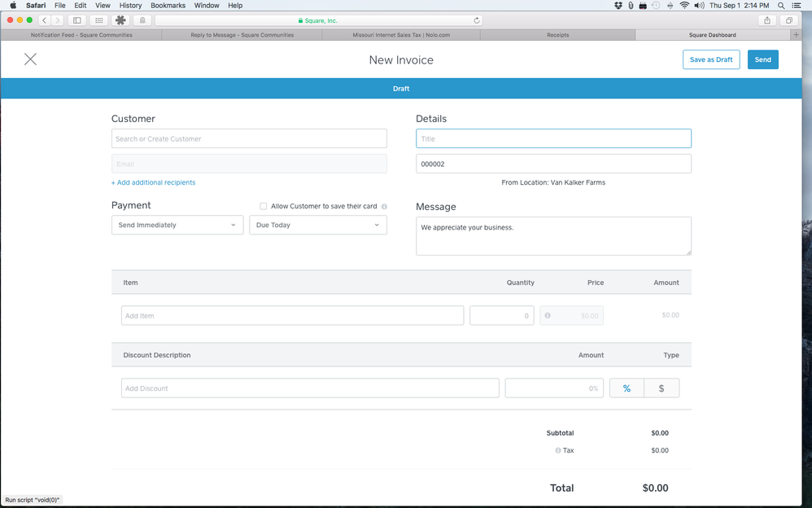Switch to the Receipts tab
Image resolution: width=812 pixels, height=508 pixels.
(557, 35)
